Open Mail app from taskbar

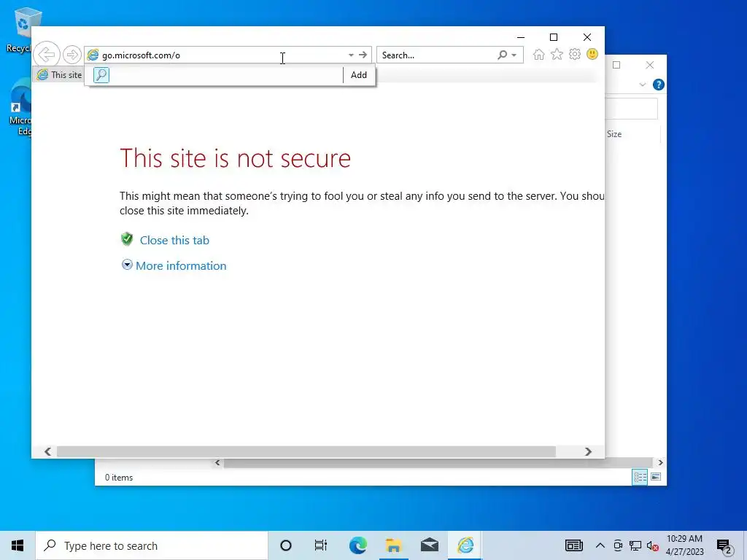[430, 545]
